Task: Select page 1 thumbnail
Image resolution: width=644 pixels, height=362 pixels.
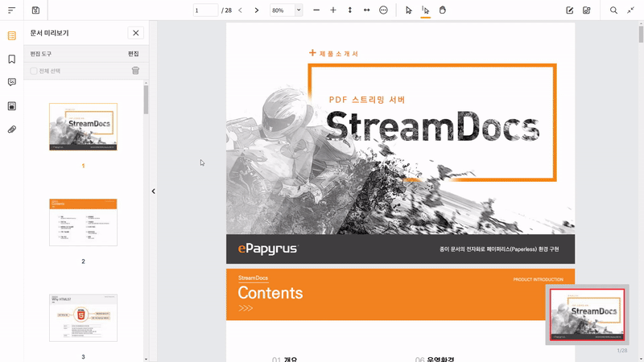Action: pyautogui.click(x=83, y=126)
